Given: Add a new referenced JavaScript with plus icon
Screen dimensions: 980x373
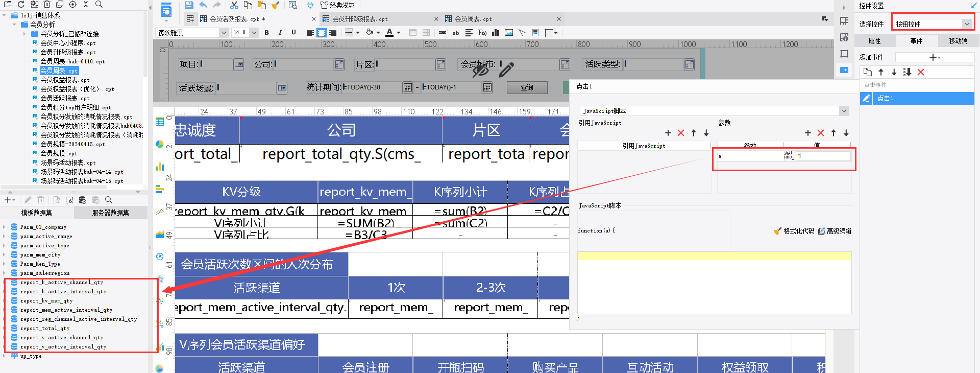Looking at the screenshot, I should tap(668, 133).
